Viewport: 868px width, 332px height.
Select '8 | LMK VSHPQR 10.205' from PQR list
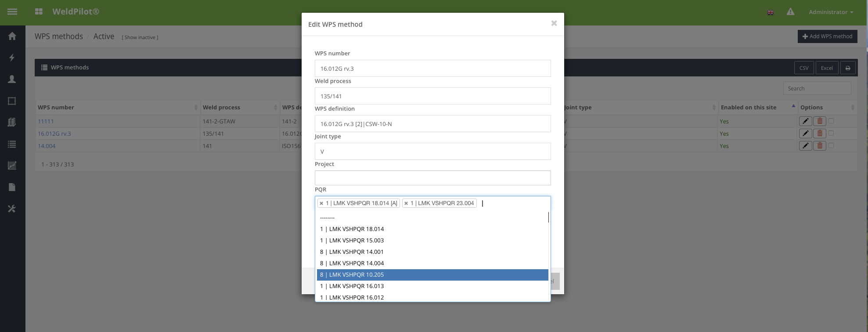(432, 274)
